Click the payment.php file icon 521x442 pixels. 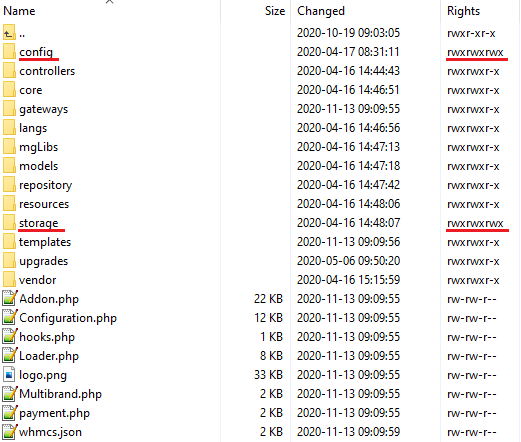9,412
